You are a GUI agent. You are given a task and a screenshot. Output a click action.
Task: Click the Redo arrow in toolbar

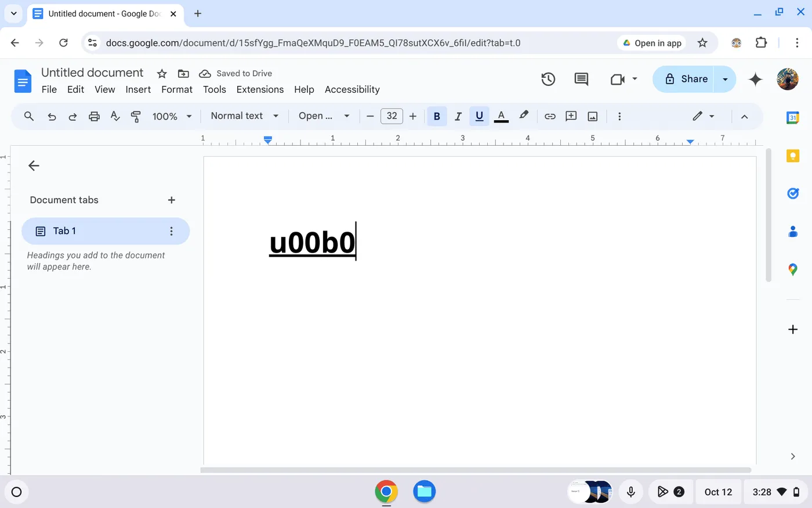pyautogui.click(x=72, y=116)
